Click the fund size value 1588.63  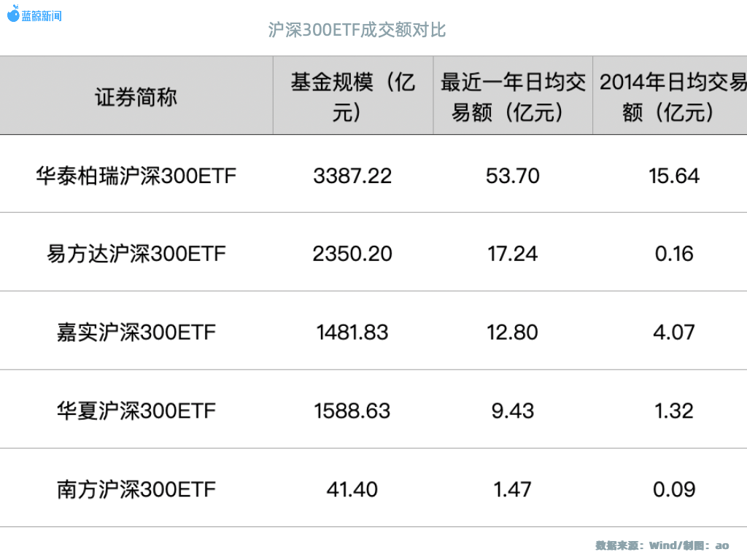click(x=352, y=411)
